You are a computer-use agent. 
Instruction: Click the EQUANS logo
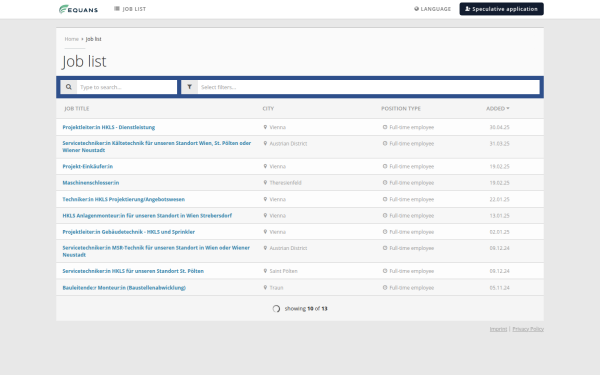pos(78,9)
